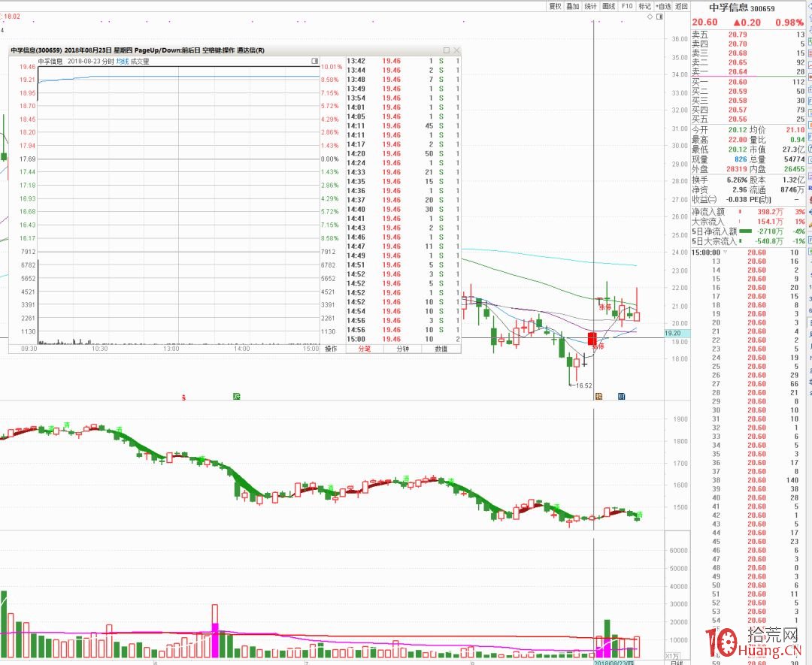Click the 卖五 20.79 order row
The width and height of the screenshot is (812, 665).
pos(748,35)
